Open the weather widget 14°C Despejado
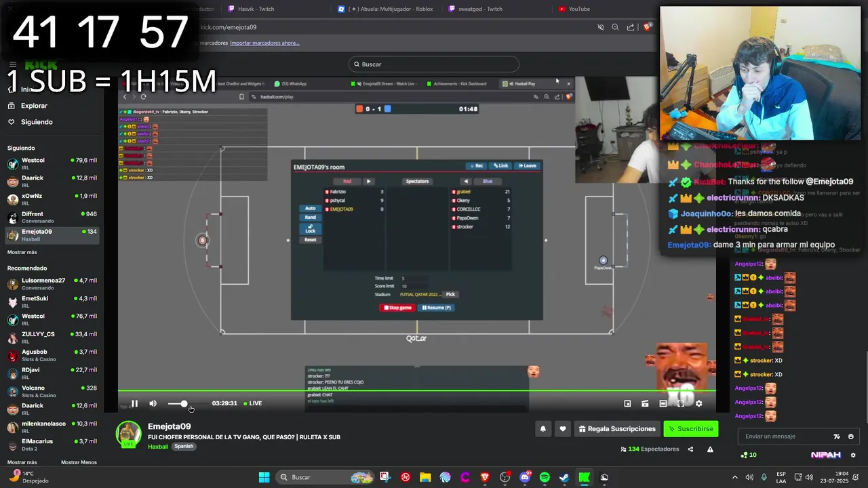868x488 pixels. 27,477
